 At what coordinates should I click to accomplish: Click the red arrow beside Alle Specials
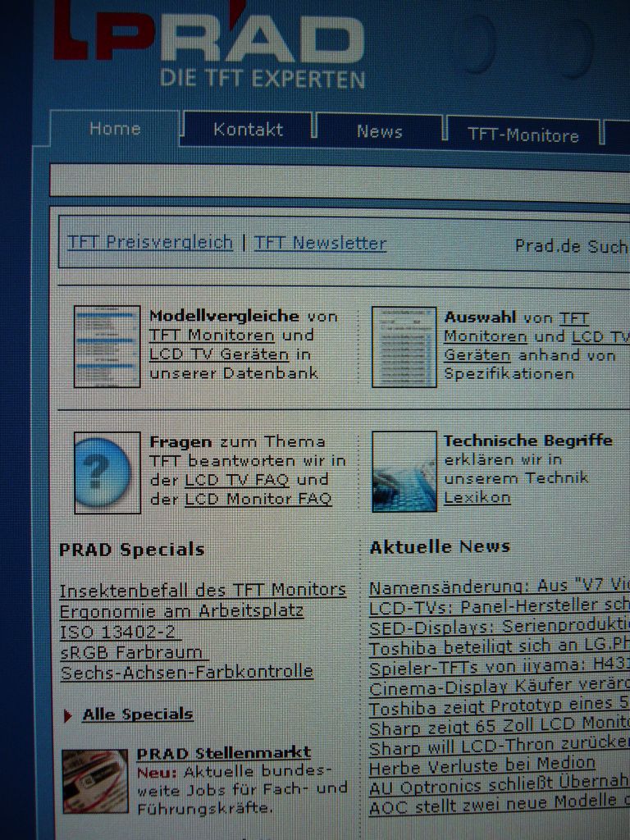point(67,715)
